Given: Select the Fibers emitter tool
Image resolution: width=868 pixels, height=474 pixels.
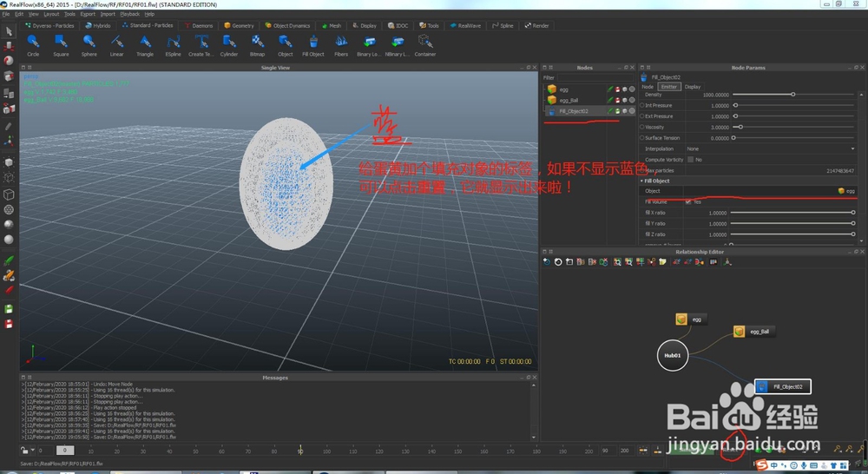Looking at the screenshot, I should (x=341, y=45).
